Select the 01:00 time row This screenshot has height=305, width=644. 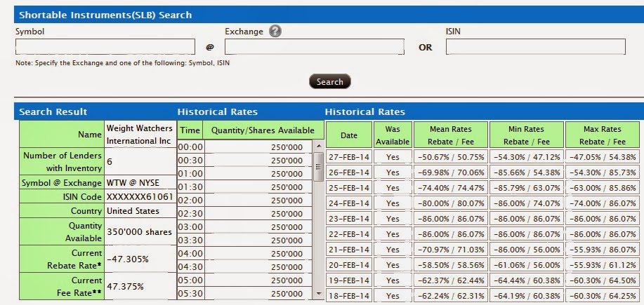pos(244,174)
